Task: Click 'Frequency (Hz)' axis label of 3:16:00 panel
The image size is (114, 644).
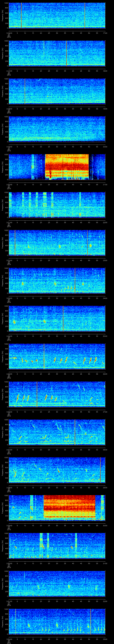Action: click(3, 16)
